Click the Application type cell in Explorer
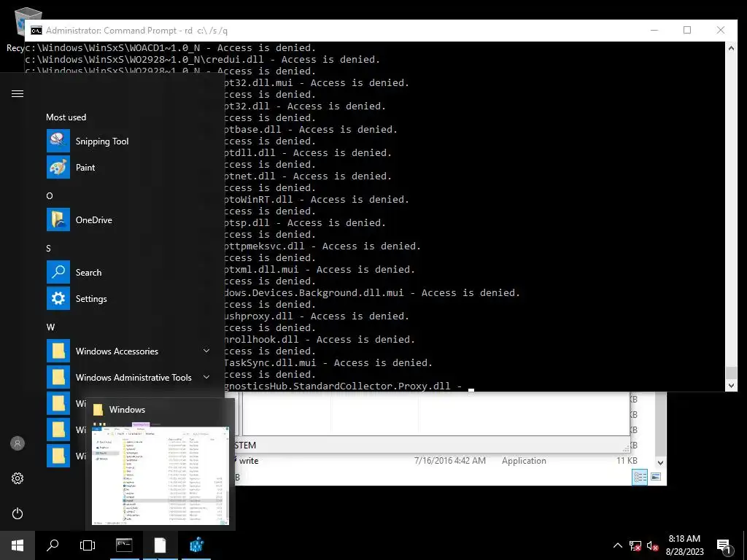Viewport: 747px width, 560px height. coord(524,461)
